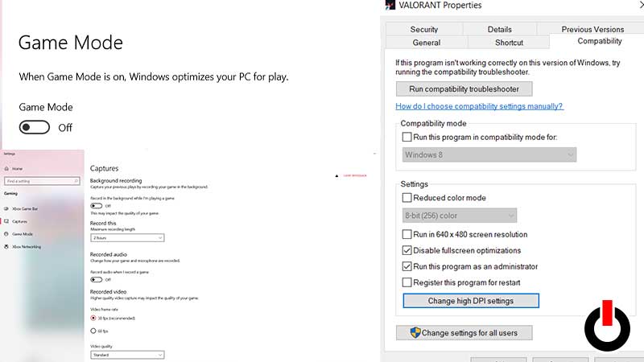
Task: Switch to the Previous Versions tab
Action: pyautogui.click(x=592, y=29)
